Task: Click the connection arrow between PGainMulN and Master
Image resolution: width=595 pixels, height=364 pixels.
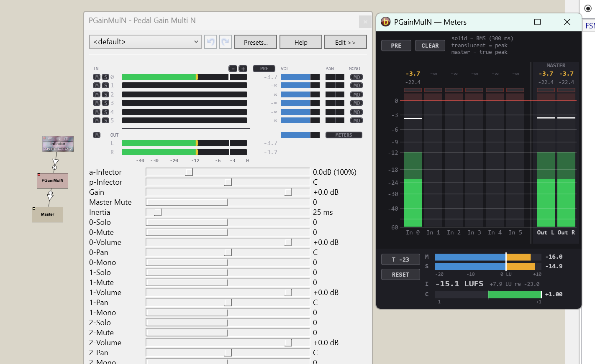Action: (x=50, y=198)
